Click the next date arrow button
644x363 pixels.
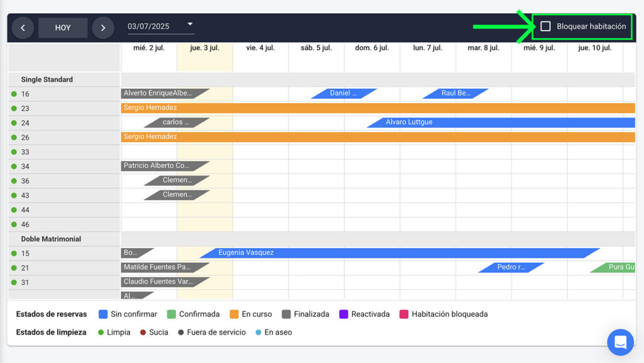103,28
